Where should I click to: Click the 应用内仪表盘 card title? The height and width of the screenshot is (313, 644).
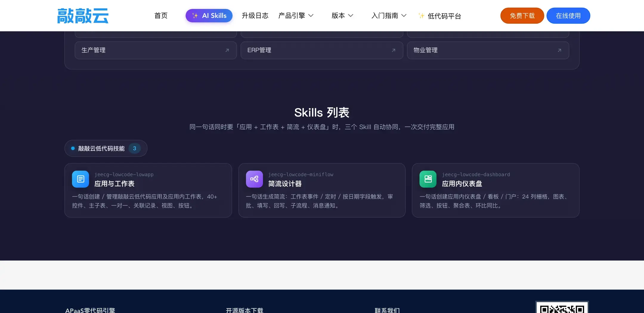(462, 184)
